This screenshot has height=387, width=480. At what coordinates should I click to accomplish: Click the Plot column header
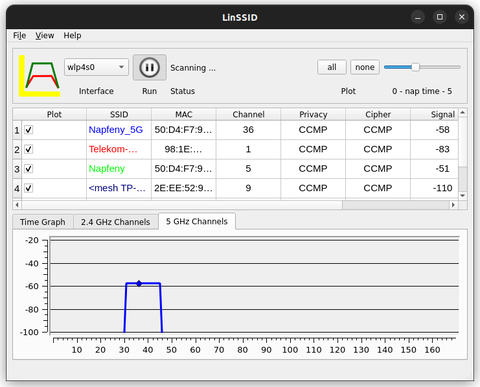[54, 114]
